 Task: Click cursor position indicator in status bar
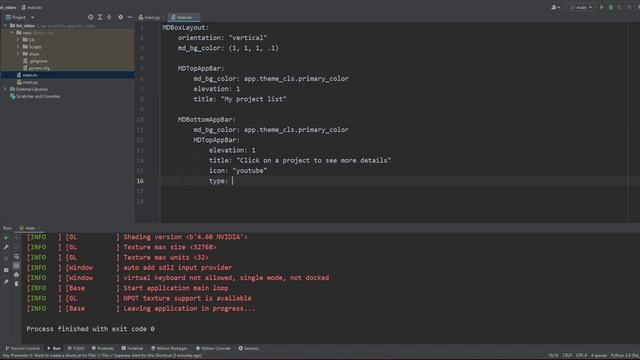553,356
